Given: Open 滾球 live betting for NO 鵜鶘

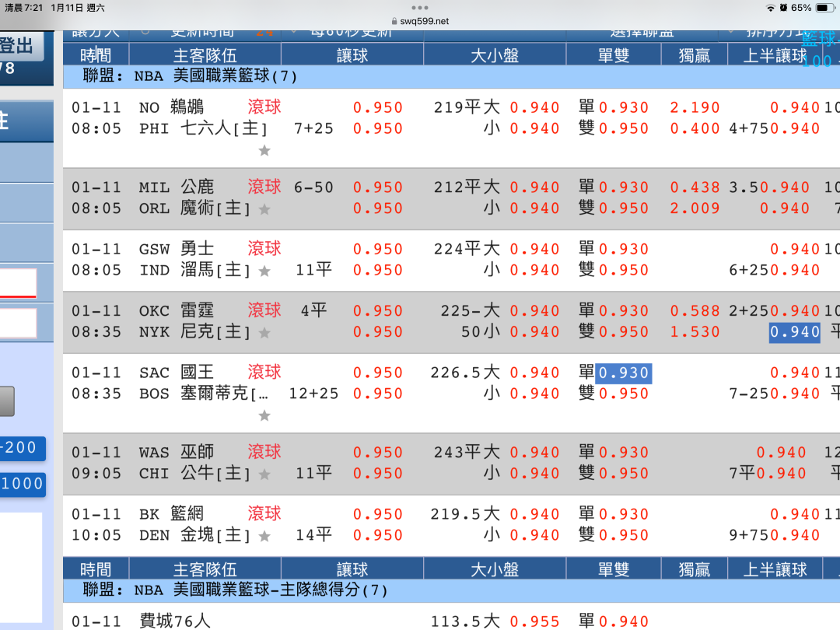Looking at the screenshot, I should pos(264,107).
